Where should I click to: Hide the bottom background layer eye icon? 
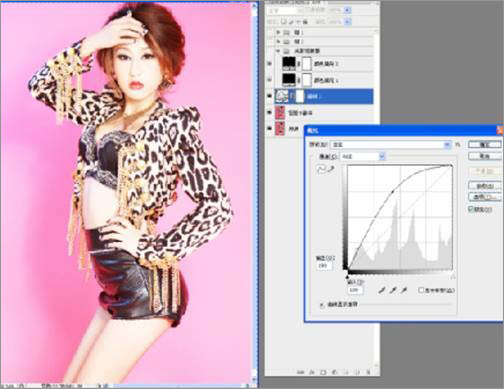(269, 129)
